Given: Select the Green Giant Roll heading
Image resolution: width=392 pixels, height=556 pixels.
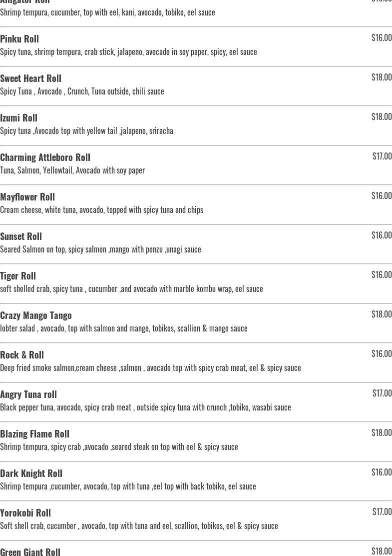Looking at the screenshot, I should click(x=30, y=551).
